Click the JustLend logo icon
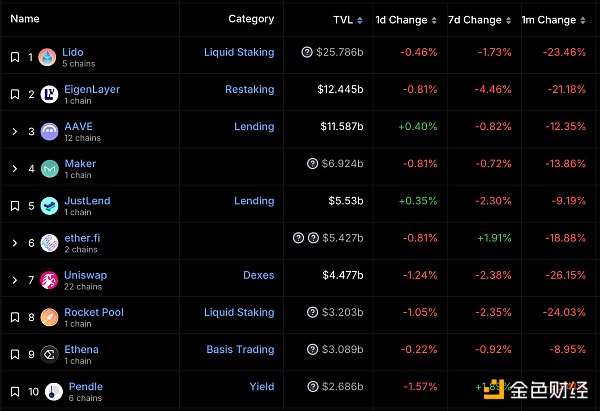The image size is (600, 411). (47, 206)
